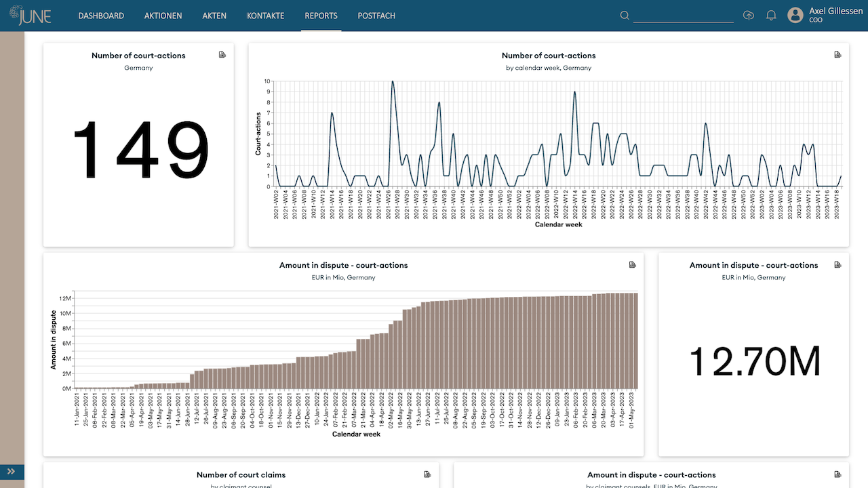Export the claimant counsels amount card
Image resolution: width=868 pixels, height=488 pixels.
837,474
